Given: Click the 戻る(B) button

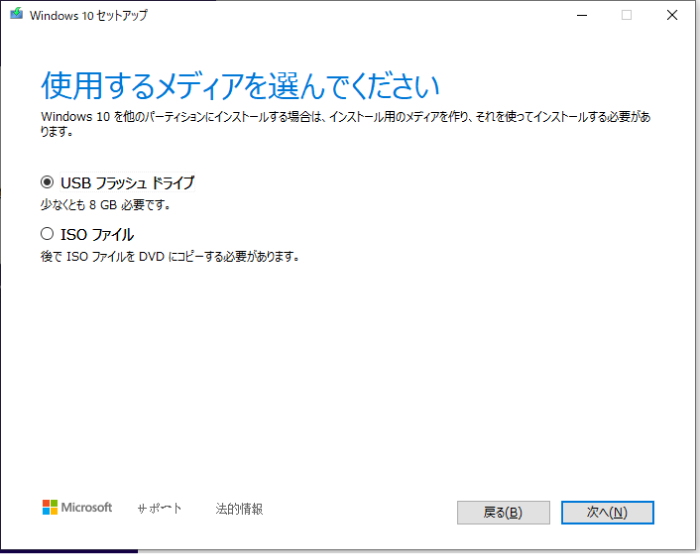Looking at the screenshot, I should point(503,512).
